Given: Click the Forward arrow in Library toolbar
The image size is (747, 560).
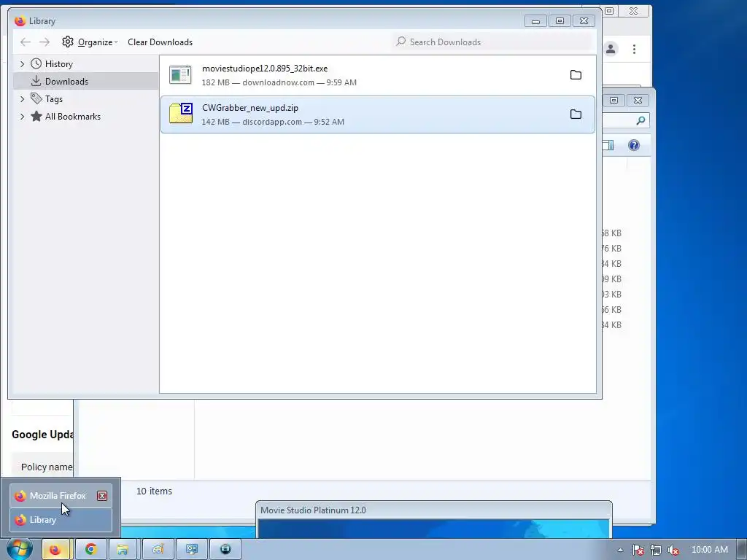Looking at the screenshot, I should coord(44,42).
